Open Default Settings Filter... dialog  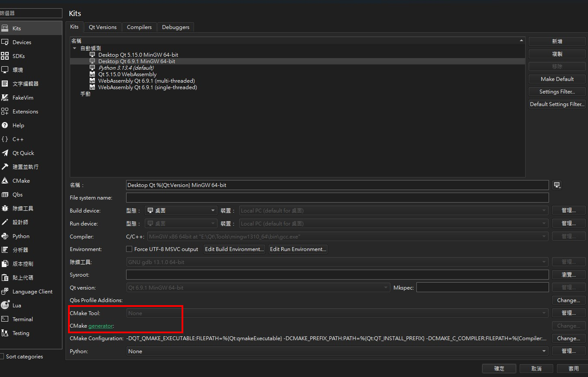click(557, 104)
